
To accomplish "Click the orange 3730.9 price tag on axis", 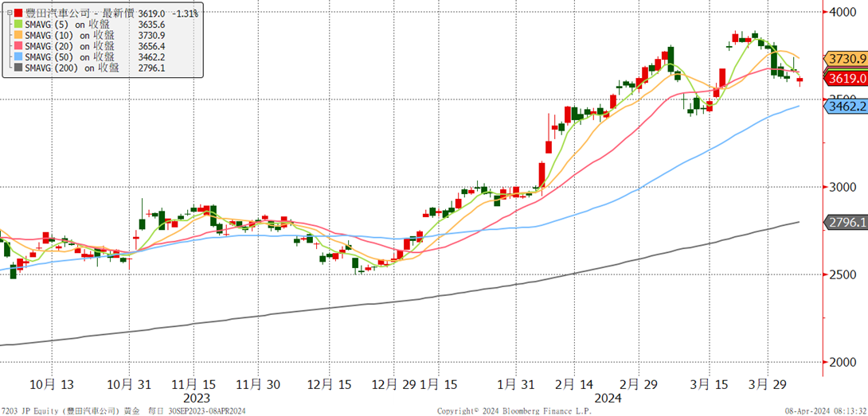I will 846,58.
